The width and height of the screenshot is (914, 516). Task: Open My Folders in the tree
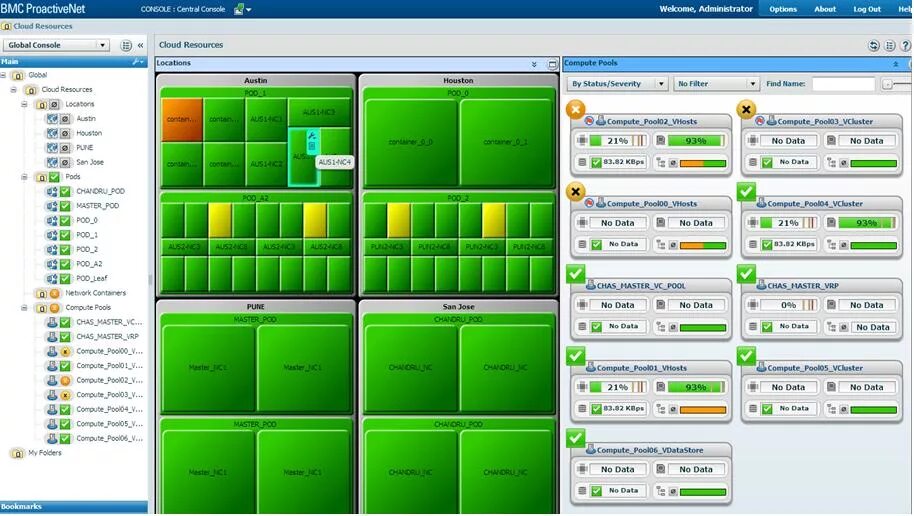point(44,452)
